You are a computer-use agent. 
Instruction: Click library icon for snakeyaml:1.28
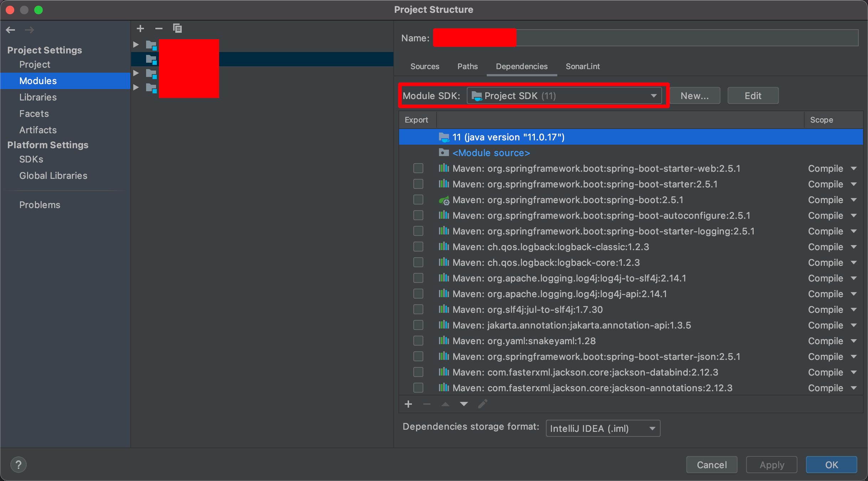[444, 341]
